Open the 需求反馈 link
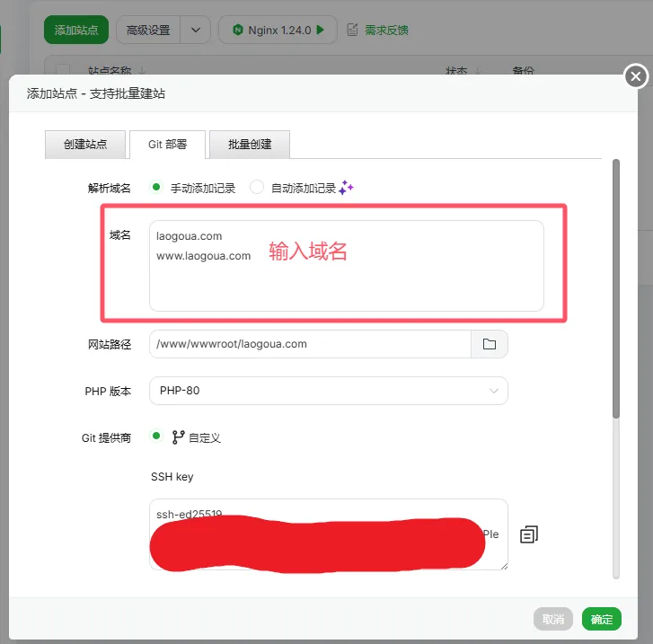This screenshot has width=653, height=644. pyautogui.click(x=386, y=30)
